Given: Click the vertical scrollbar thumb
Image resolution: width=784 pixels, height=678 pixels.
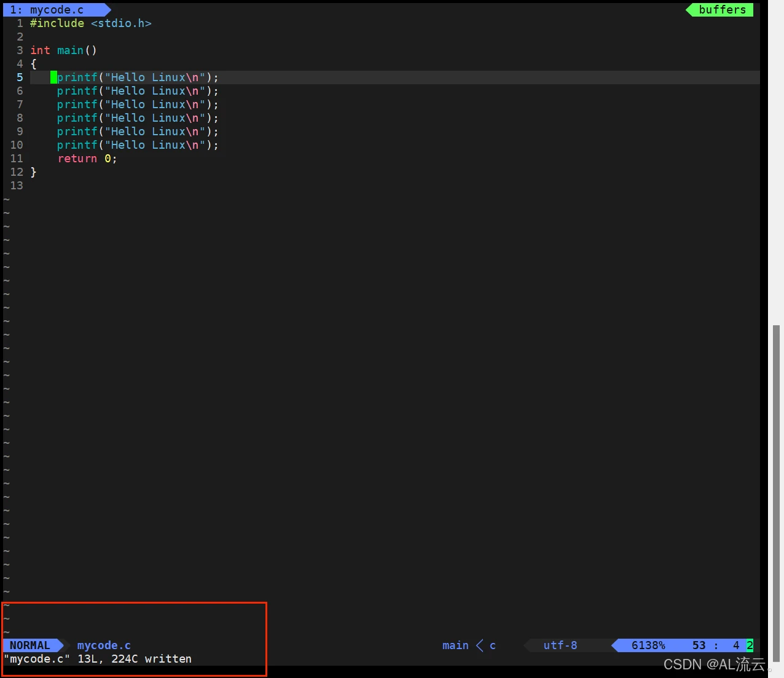Looking at the screenshot, I should pyautogui.click(x=777, y=493).
